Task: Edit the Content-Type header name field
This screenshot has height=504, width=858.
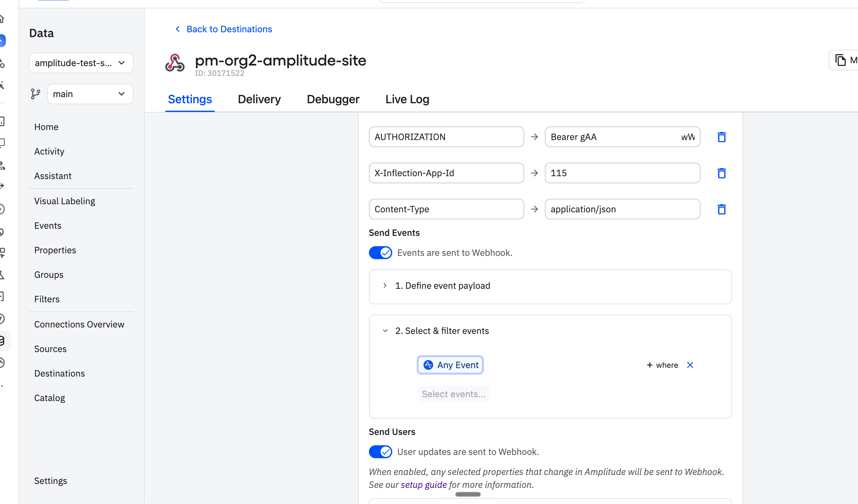Action: click(x=446, y=209)
